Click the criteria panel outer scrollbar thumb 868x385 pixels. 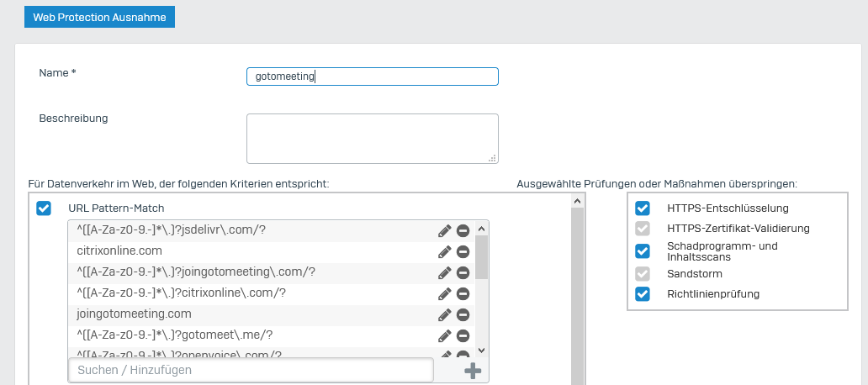coord(577,297)
